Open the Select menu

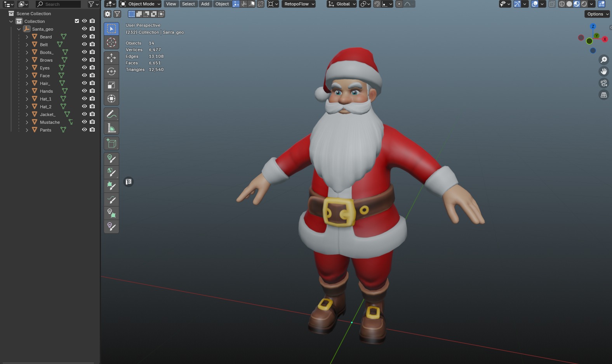188,4
